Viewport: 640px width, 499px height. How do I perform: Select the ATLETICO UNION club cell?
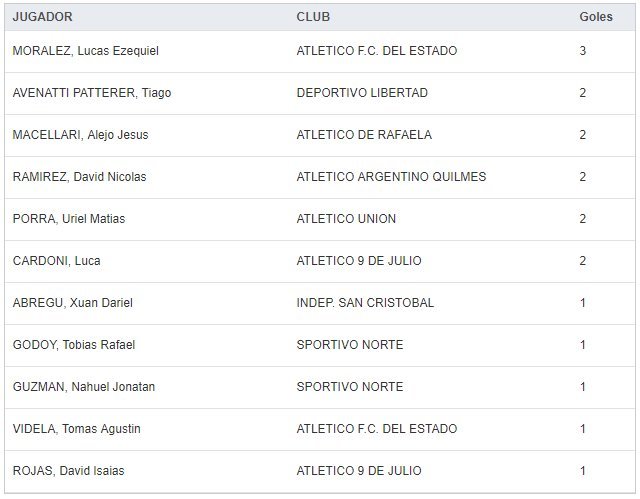click(x=346, y=219)
